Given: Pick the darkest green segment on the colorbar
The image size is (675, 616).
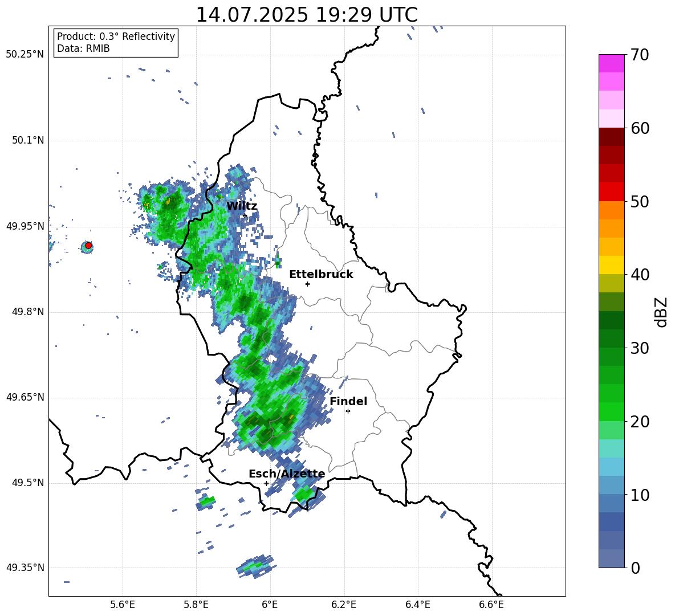Looking at the screenshot, I should tap(612, 320).
